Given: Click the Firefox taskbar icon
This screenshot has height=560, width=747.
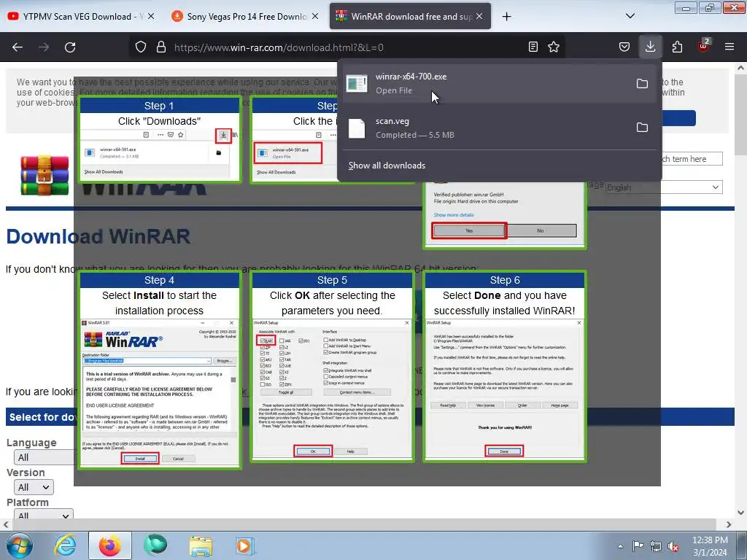Looking at the screenshot, I should 109,545.
